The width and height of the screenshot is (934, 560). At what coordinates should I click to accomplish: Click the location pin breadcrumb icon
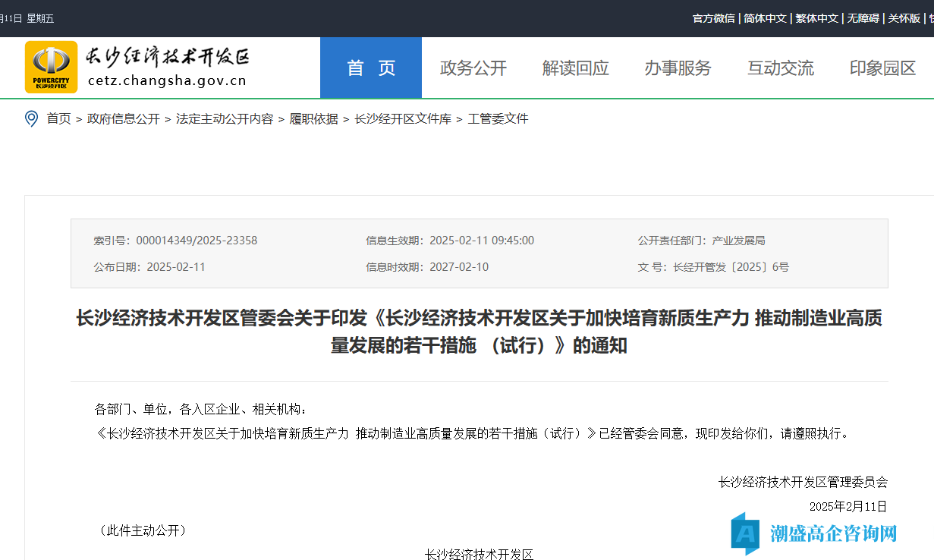31,118
